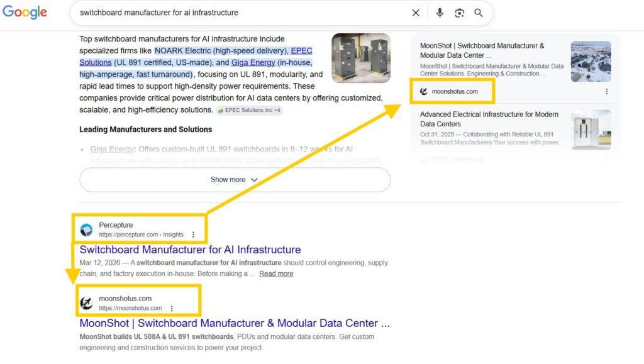
Task: Open MoonShot Switchboard Manufacturer result title
Action: (x=235, y=323)
